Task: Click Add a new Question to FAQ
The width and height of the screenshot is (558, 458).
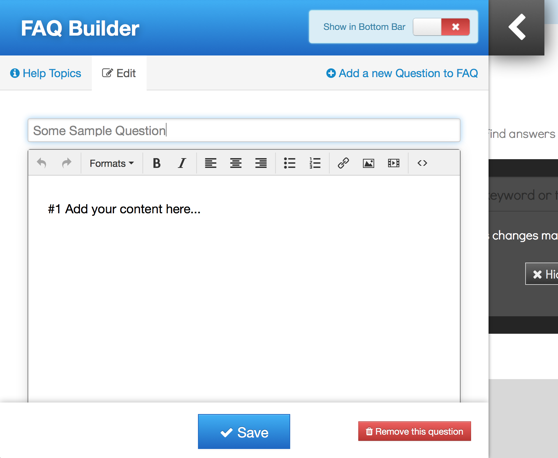Action: coord(402,73)
